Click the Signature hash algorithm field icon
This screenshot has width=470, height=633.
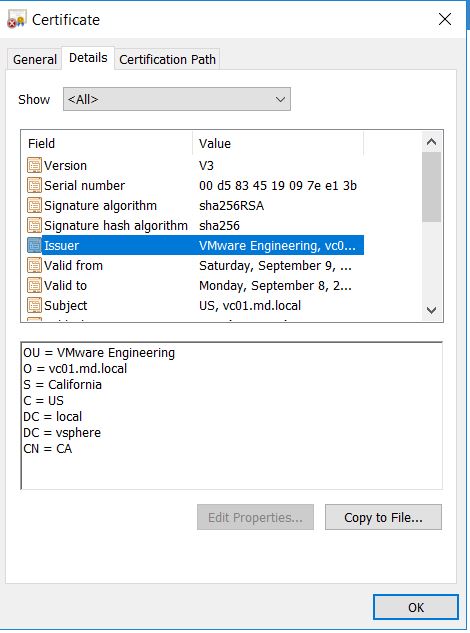pos(34,225)
